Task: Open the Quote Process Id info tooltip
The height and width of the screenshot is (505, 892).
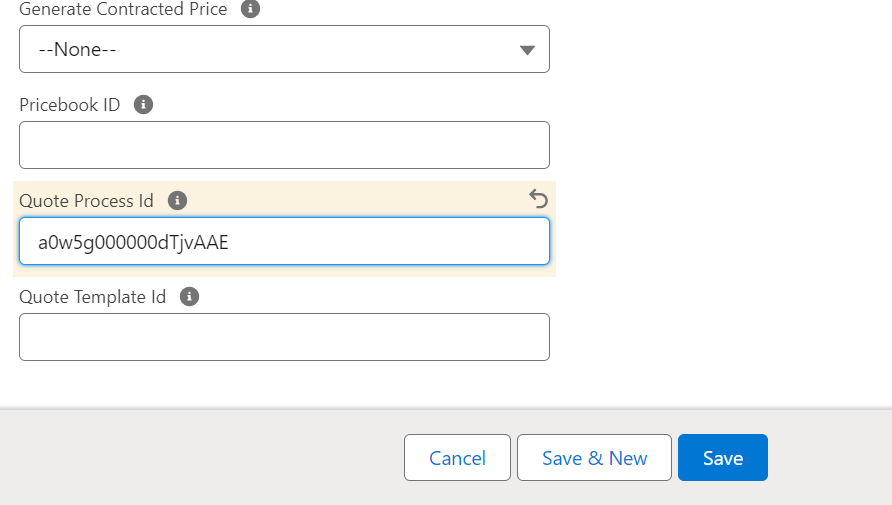Action: [177, 201]
